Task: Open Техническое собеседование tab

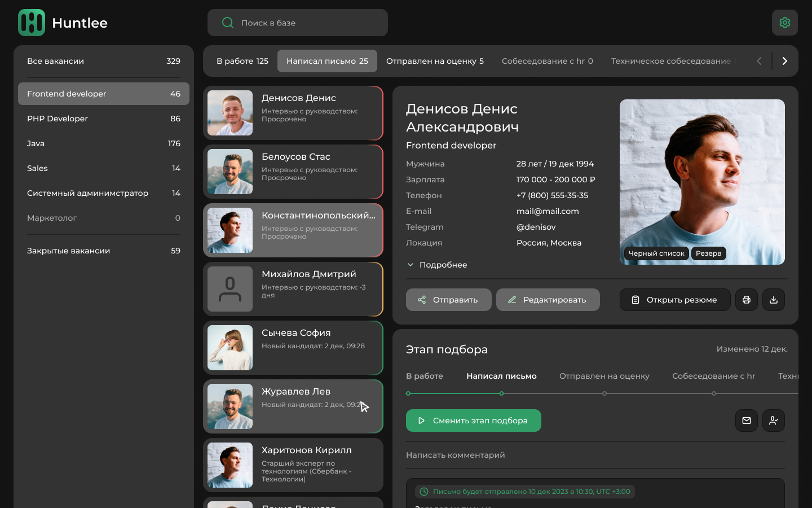Action: [x=671, y=61]
